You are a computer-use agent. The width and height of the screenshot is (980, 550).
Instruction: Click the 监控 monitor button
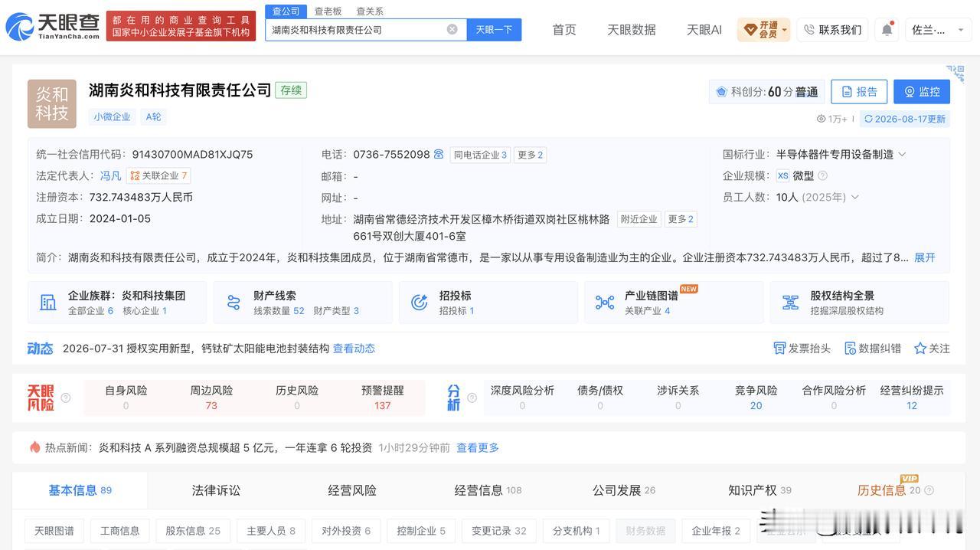pos(922,92)
